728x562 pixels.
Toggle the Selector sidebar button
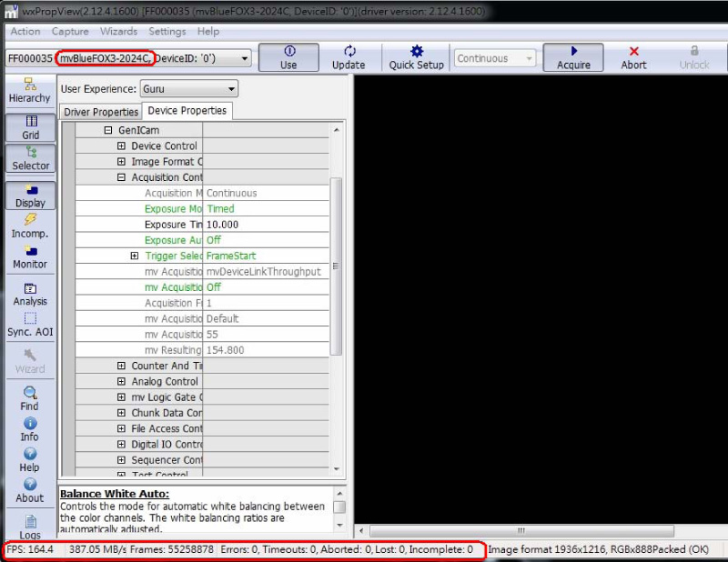(x=30, y=158)
